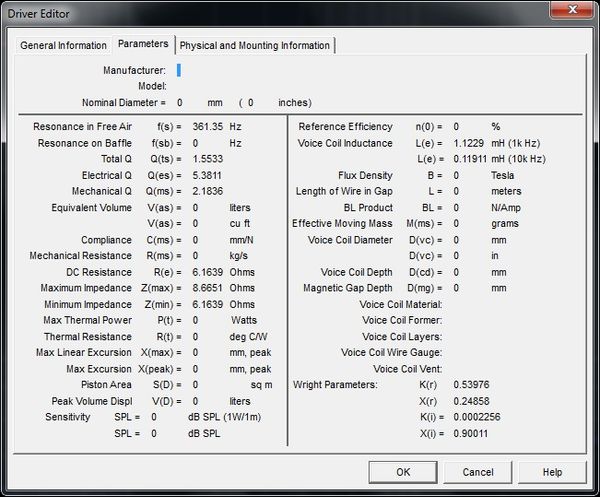Edit the Reference Efficiency n(0) value
Viewport: 600px width, 497px height.
click(460, 127)
